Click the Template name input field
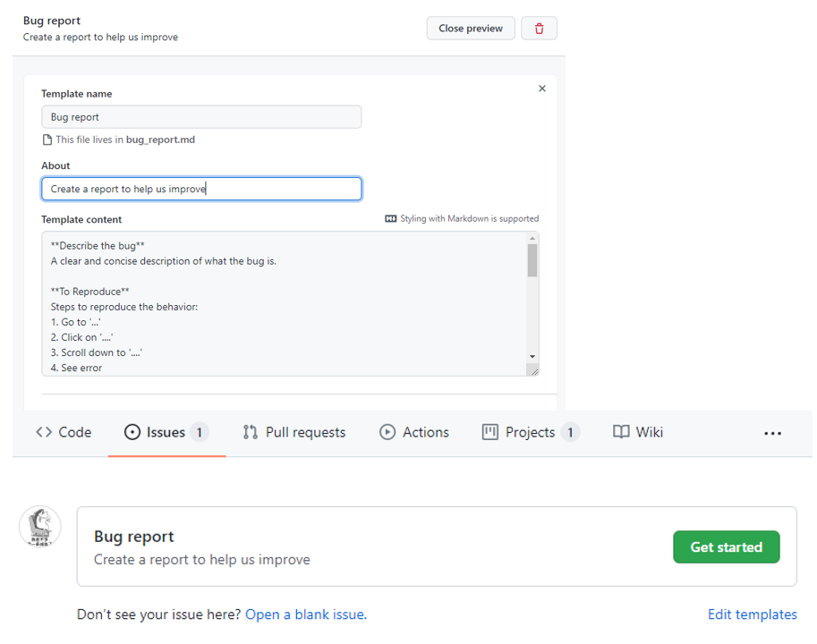 [x=201, y=117]
